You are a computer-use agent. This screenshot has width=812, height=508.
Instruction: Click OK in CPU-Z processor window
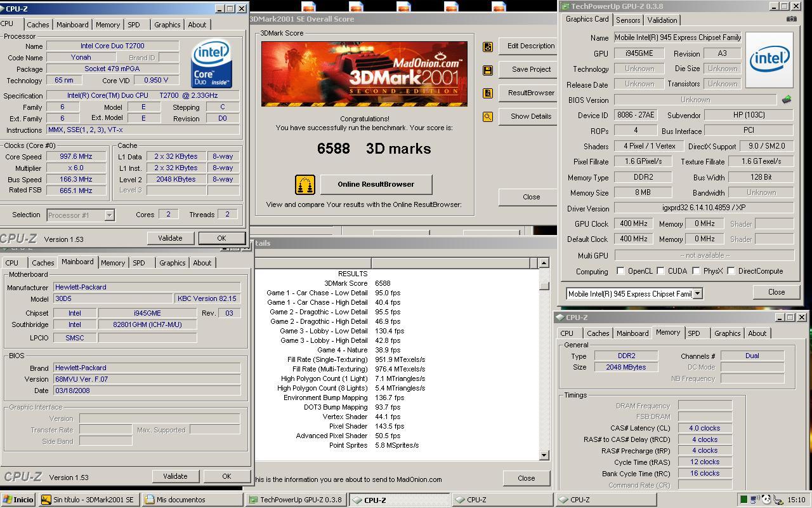pyautogui.click(x=221, y=238)
